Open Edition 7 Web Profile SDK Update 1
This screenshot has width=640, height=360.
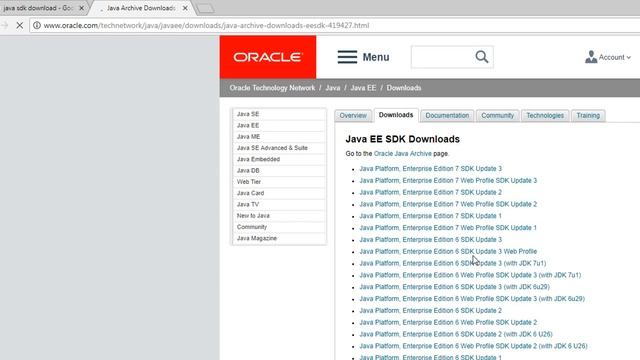(x=448, y=228)
